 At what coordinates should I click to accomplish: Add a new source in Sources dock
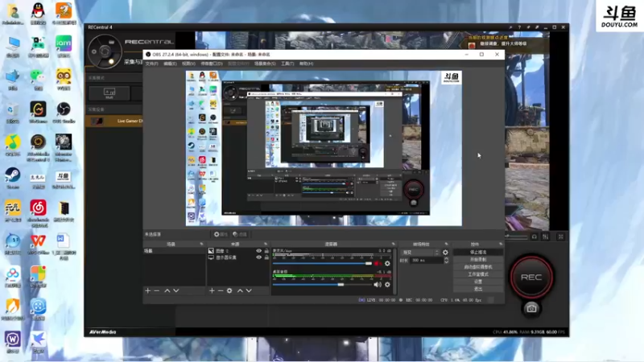tap(212, 290)
